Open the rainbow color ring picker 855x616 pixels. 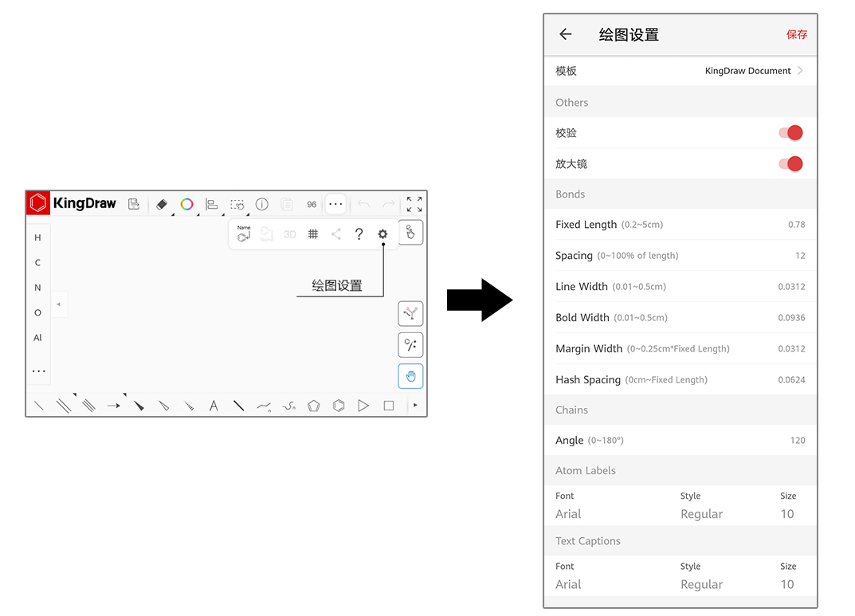pos(187,205)
